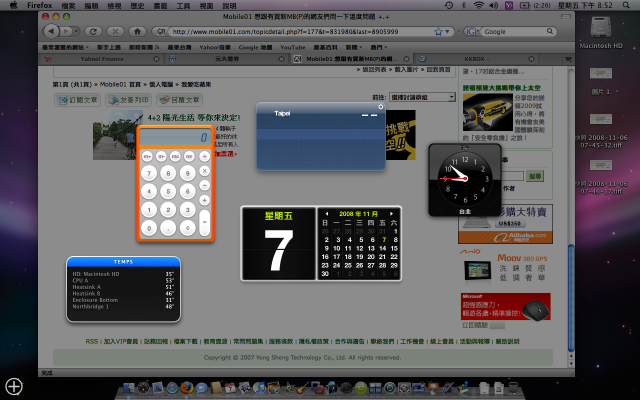
Task: Select day 17 in the calendar widget
Action: (x=337, y=257)
